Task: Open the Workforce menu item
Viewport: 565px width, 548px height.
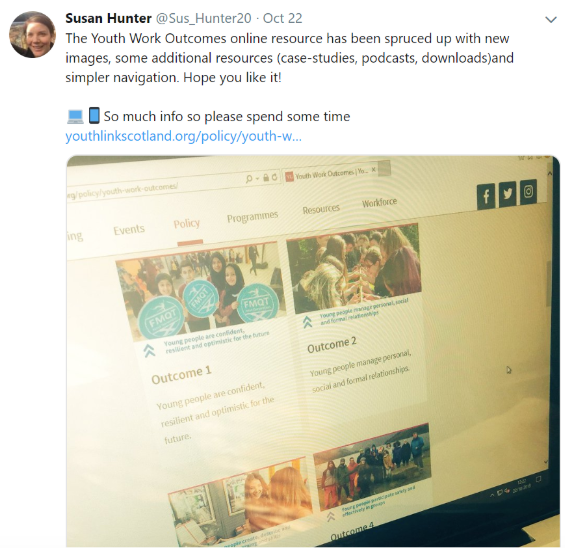Action: point(379,202)
